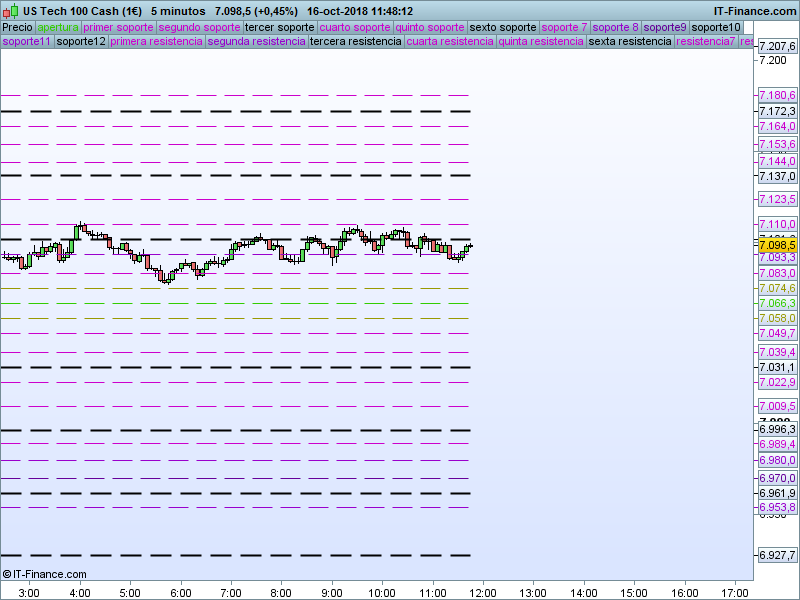
Task: Click the yellow current price tag 7.098,5
Action: click(778, 245)
